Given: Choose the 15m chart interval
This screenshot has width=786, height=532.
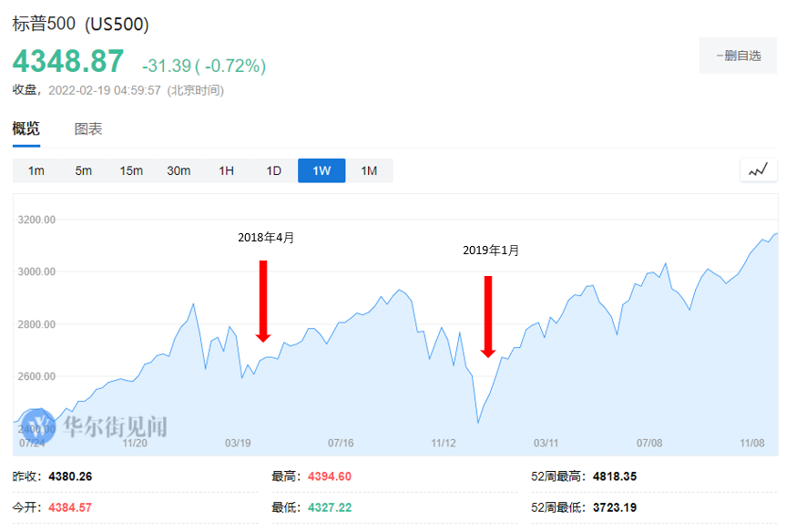Looking at the screenshot, I should (x=131, y=170).
